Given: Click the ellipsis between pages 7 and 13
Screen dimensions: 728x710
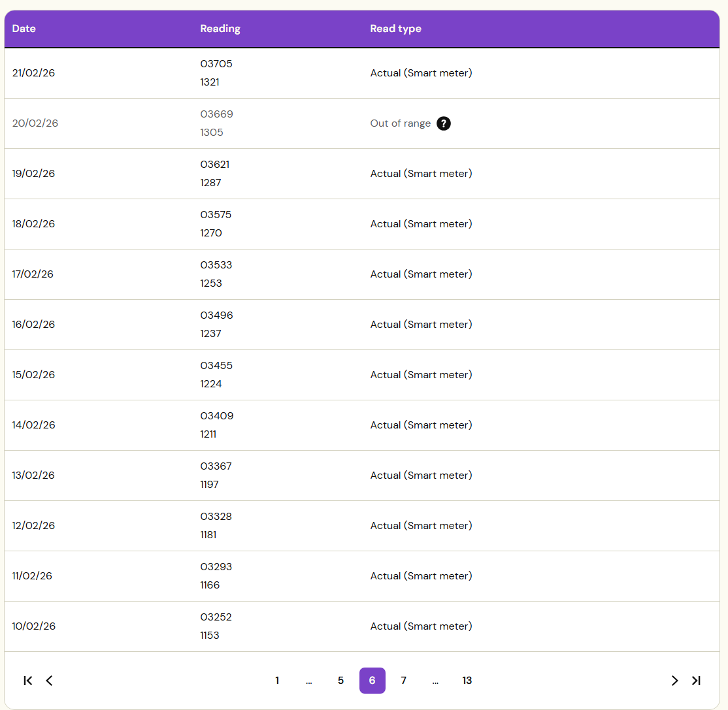Looking at the screenshot, I should pyautogui.click(x=435, y=681).
